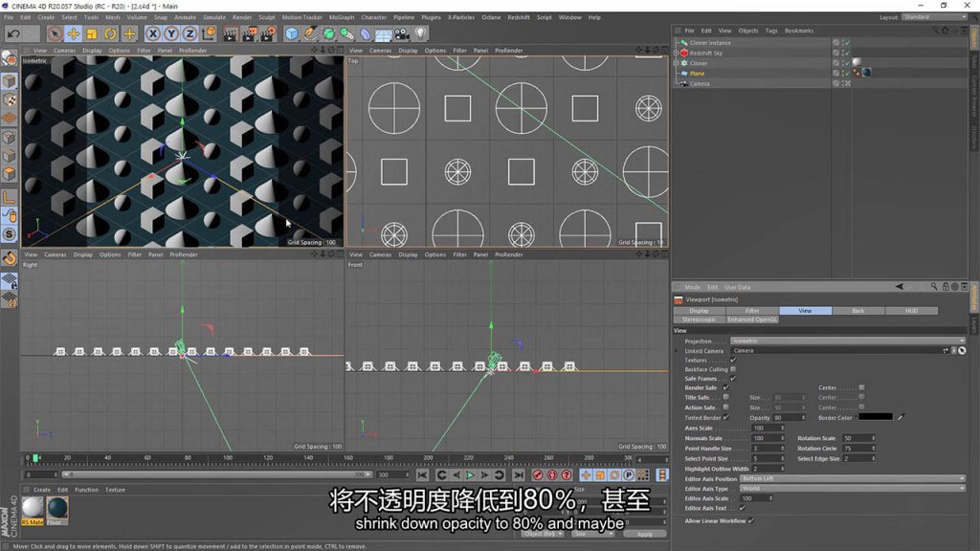Add a Camera object from toolbar
Screen dimensions: 980x551
[402, 33]
